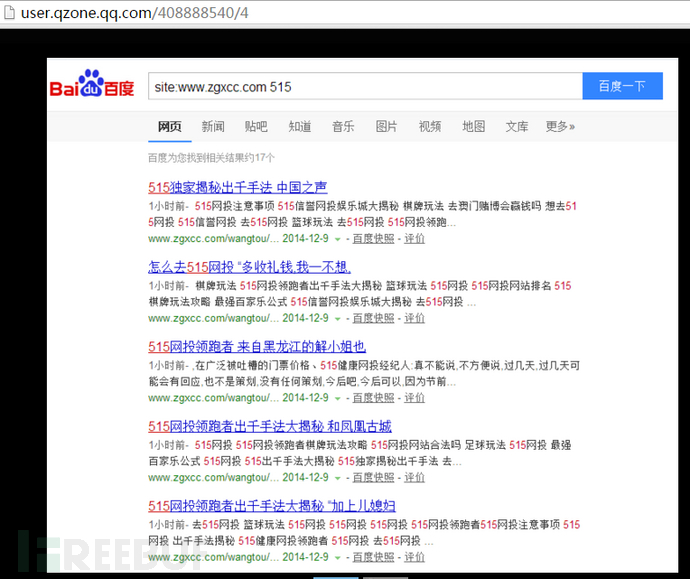The height and width of the screenshot is (579, 690).
Task: Go to the 图片 tab
Action: (x=386, y=127)
